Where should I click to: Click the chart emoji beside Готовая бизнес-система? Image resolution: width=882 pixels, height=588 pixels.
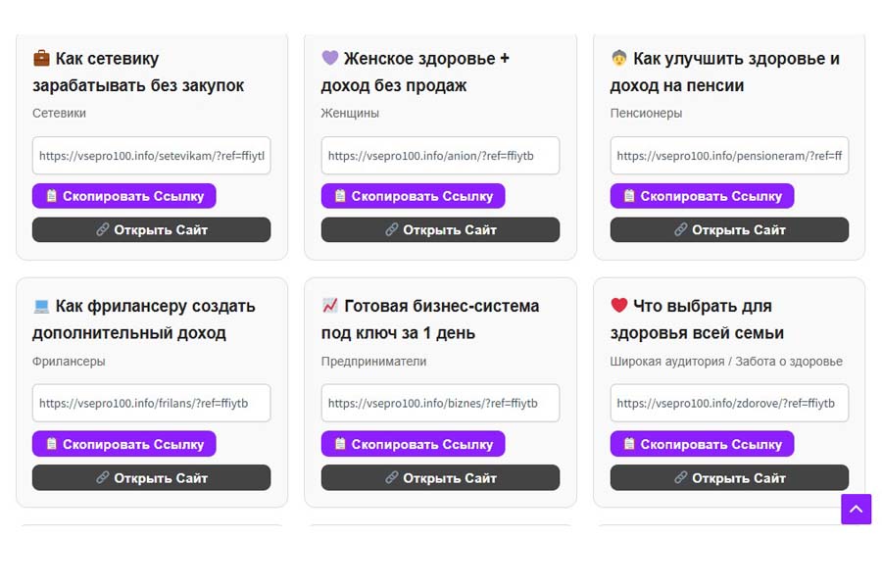tap(330, 306)
